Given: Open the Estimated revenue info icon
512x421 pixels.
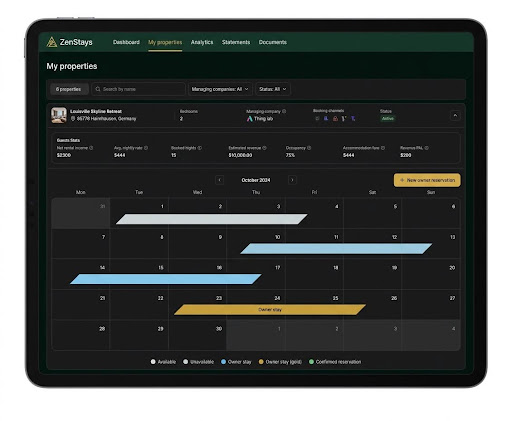Looking at the screenshot, I should (x=264, y=148).
